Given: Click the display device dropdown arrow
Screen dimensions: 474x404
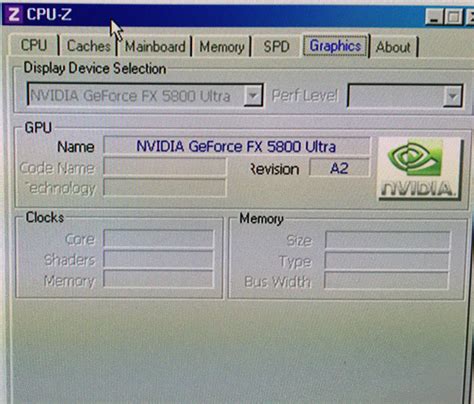Looking at the screenshot, I should pyautogui.click(x=253, y=96).
